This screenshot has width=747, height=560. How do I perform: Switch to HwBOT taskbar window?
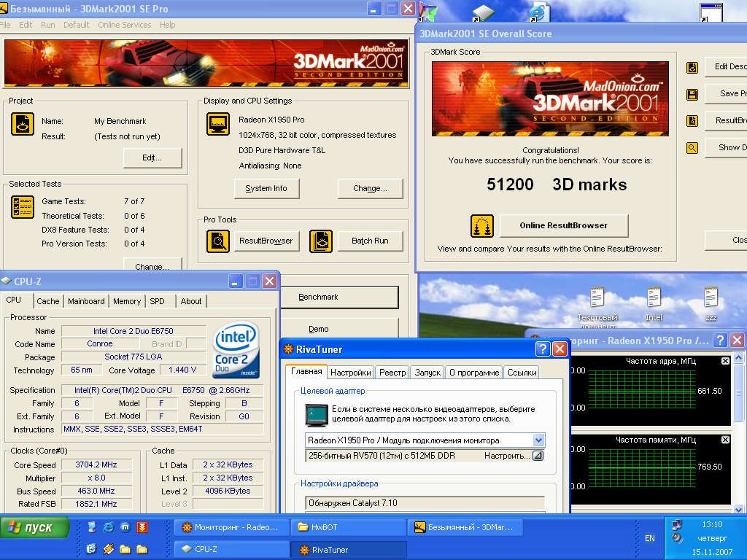point(348,527)
